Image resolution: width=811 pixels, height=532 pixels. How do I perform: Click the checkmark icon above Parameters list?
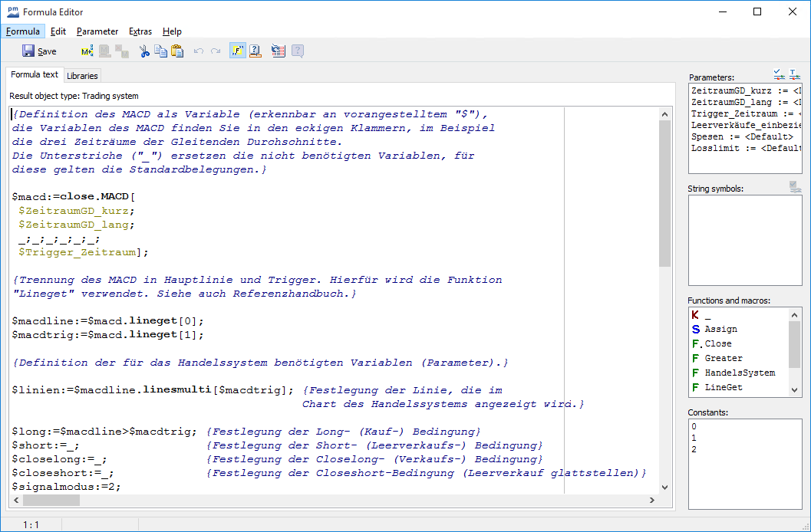(x=780, y=75)
